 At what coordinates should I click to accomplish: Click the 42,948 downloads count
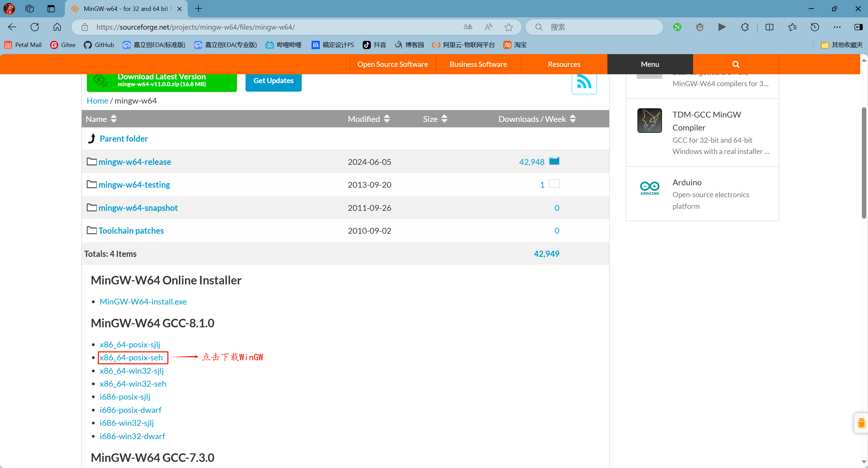[x=532, y=162]
